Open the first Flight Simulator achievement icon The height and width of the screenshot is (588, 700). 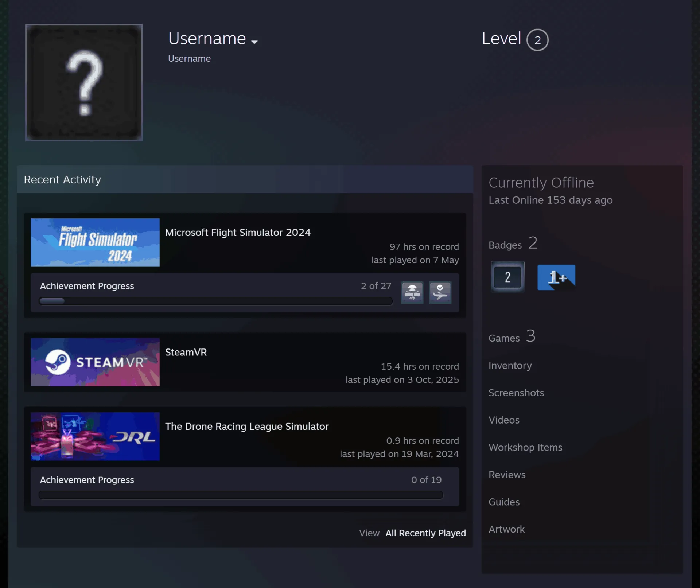click(412, 292)
